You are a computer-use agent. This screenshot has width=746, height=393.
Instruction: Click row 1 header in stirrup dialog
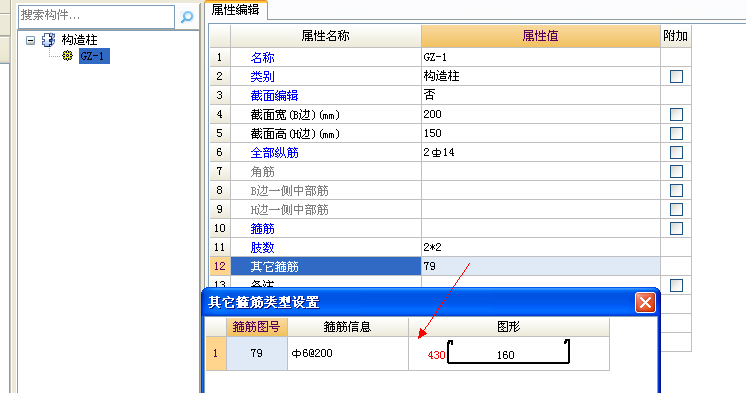pos(216,354)
